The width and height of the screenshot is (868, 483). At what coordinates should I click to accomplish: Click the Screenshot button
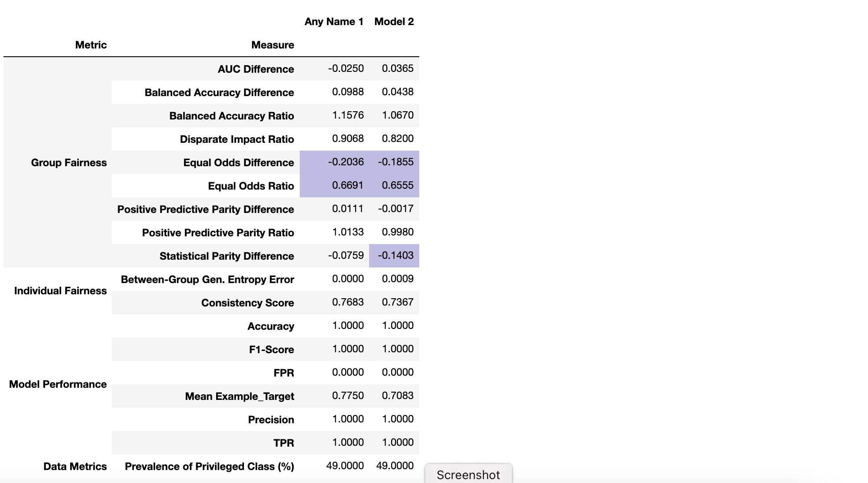(x=468, y=474)
